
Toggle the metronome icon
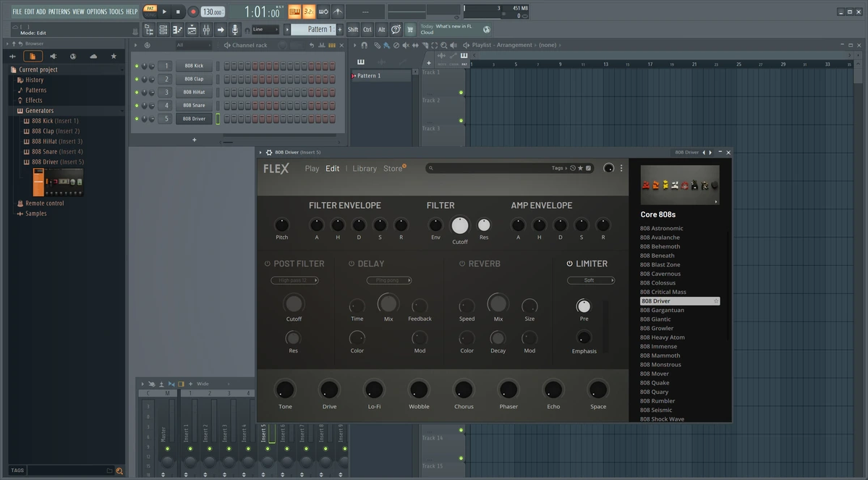pos(338,12)
